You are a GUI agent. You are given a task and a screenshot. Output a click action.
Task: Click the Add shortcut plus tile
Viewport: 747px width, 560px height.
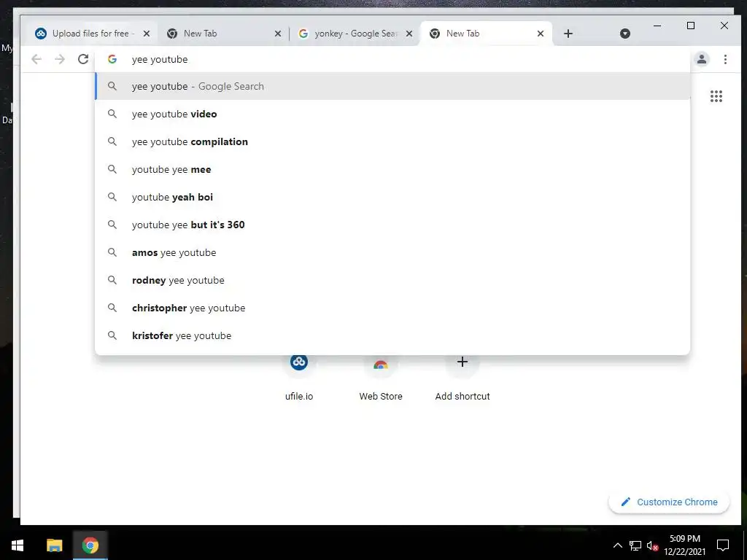coord(462,377)
